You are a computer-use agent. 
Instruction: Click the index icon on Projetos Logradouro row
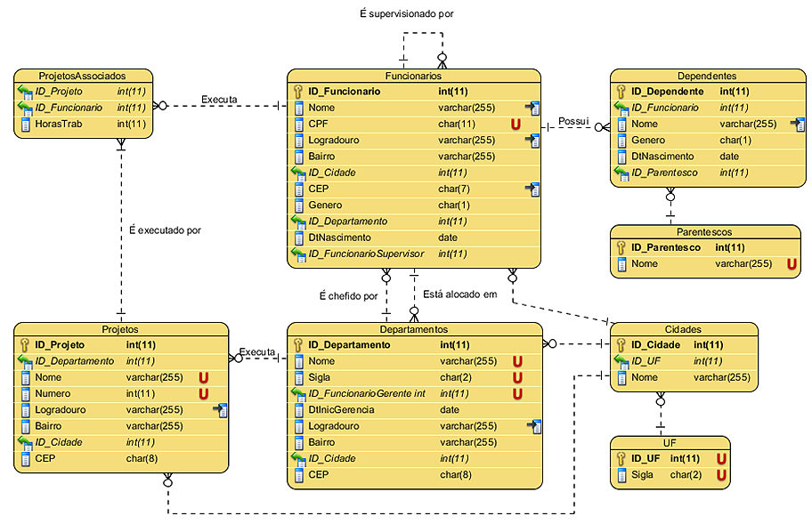pos(221,410)
